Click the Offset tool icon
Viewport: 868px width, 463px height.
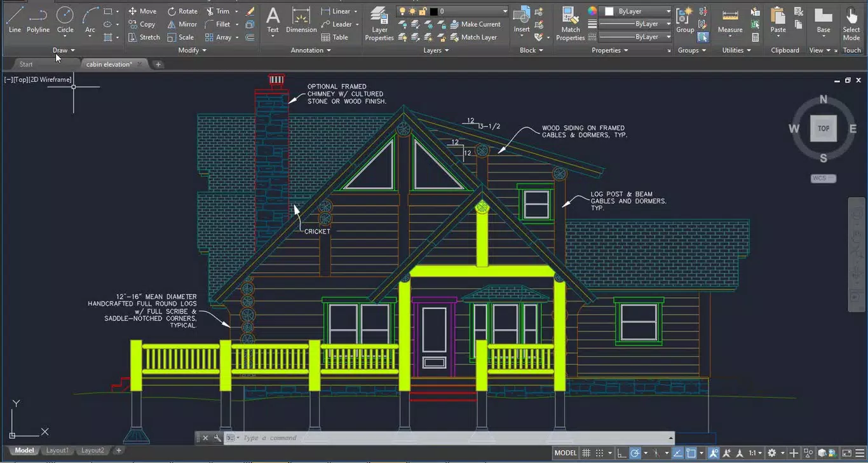point(250,37)
